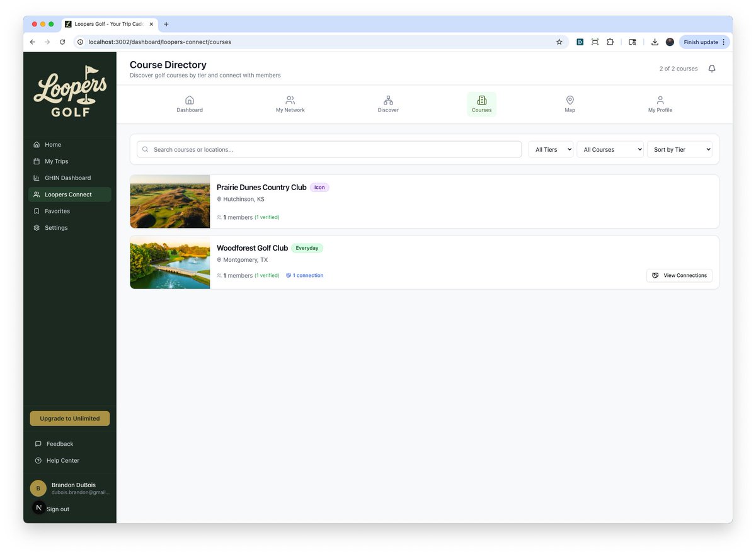Click the Woodforest Golf Club thumbnail
The image size is (756, 554).
point(170,263)
